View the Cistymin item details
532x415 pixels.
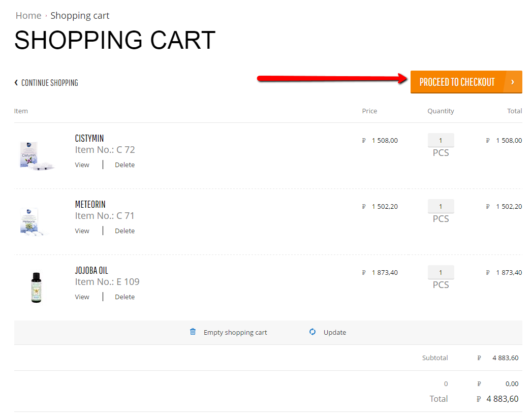pos(82,165)
